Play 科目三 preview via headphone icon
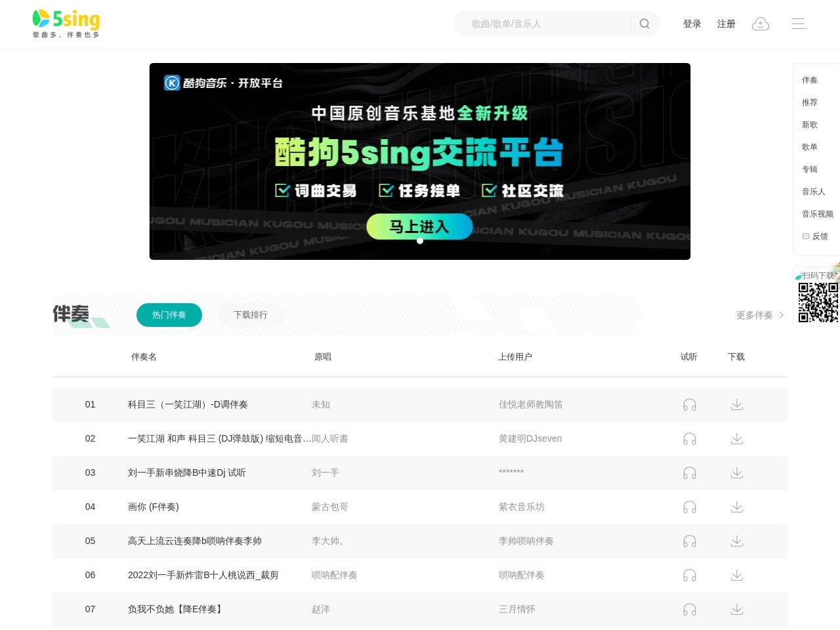 tap(689, 405)
